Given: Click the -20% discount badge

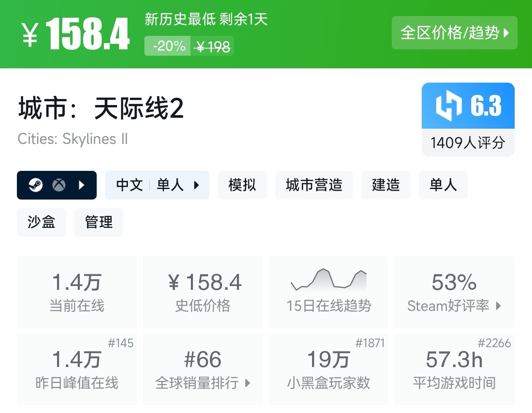Looking at the screenshot, I should click(x=168, y=46).
